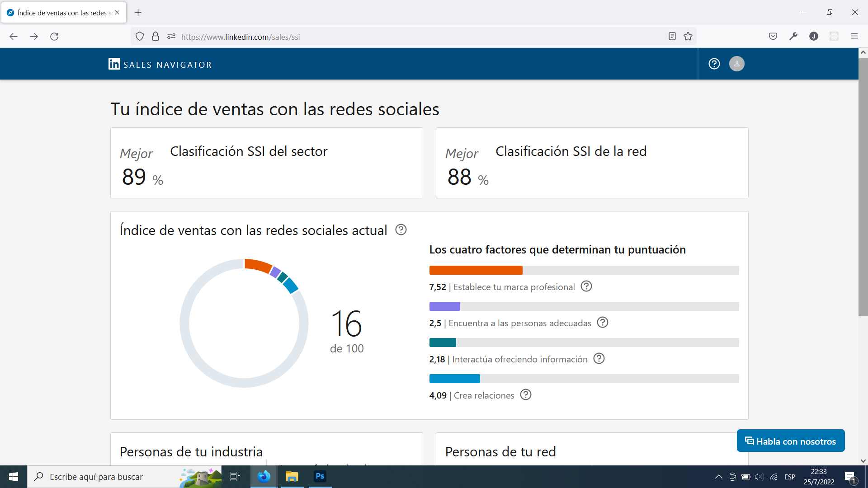Open the help question mark in header
Viewport: 868px width, 488px height.
pos(714,64)
